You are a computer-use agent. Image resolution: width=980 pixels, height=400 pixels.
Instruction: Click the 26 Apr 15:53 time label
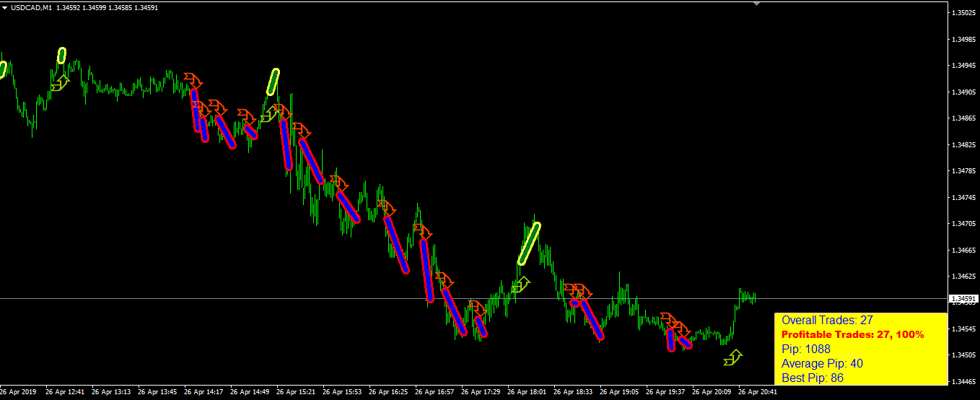pos(342,393)
